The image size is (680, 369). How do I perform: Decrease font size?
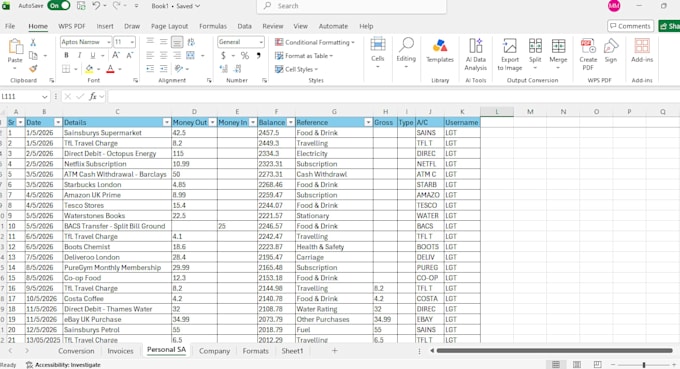click(x=129, y=55)
